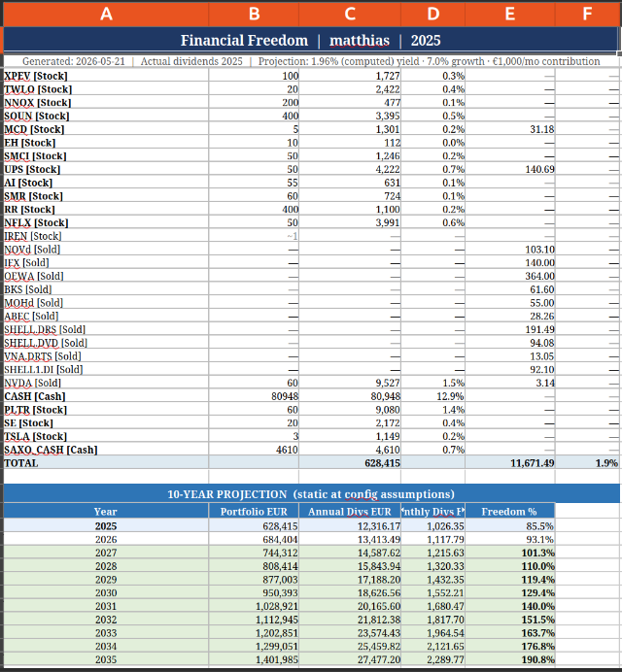Select projection year 2025 cell
Screen dimensions: 622x672
click(106, 526)
